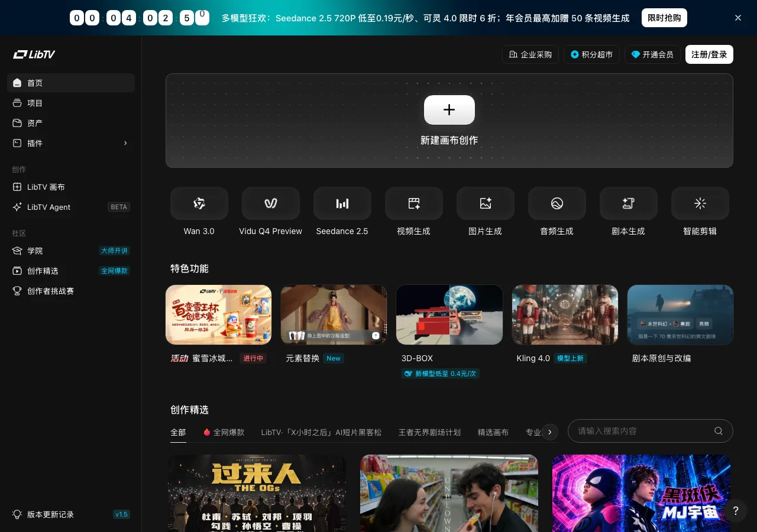The image size is (757, 532).
Task: Open the 过来人 THE OGs video thumbnail
Action: tap(257, 493)
